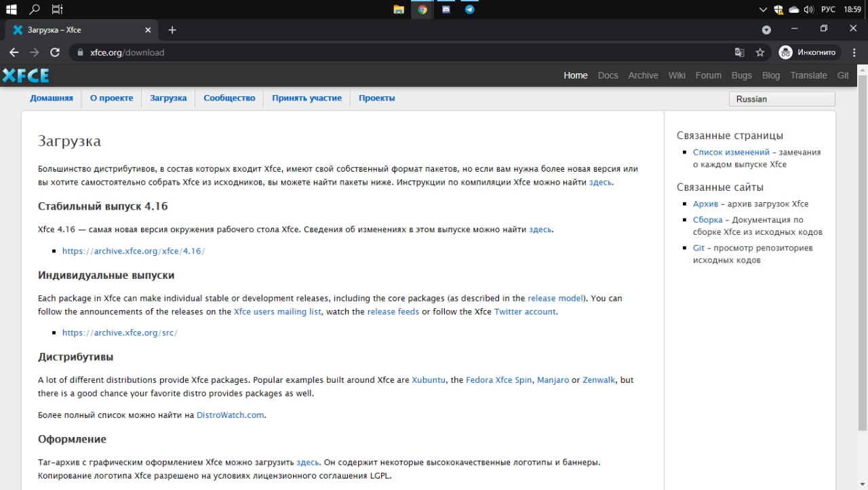Visit the Xubuntu link
The height and width of the screenshot is (490, 868).
tap(429, 380)
